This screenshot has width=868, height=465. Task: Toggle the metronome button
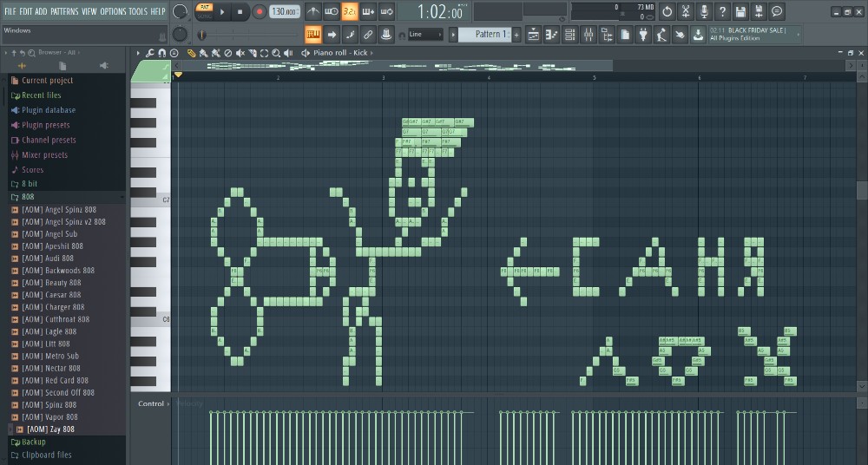pyautogui.click(x=312, y=11)
